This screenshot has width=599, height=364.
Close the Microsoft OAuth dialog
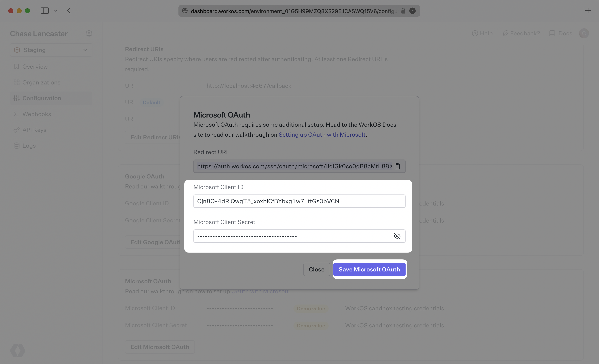pos(316,269)
